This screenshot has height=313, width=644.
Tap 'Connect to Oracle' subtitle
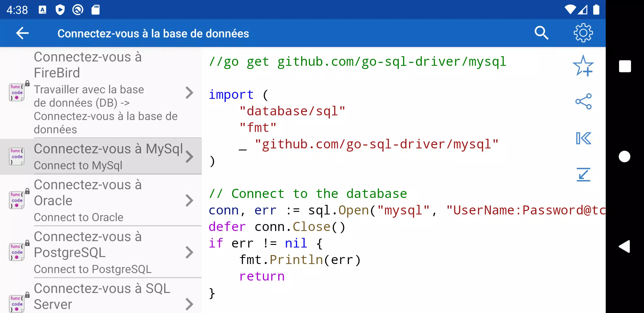point(79,217)
